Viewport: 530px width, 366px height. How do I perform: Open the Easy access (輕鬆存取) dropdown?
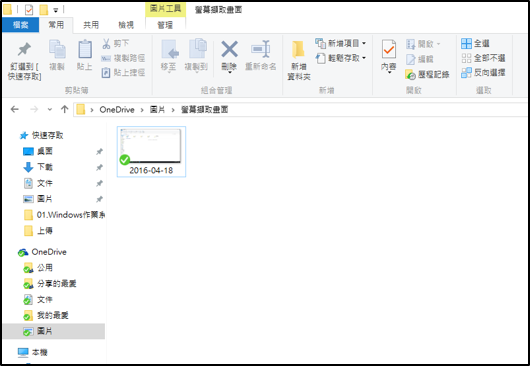[340, 58]
